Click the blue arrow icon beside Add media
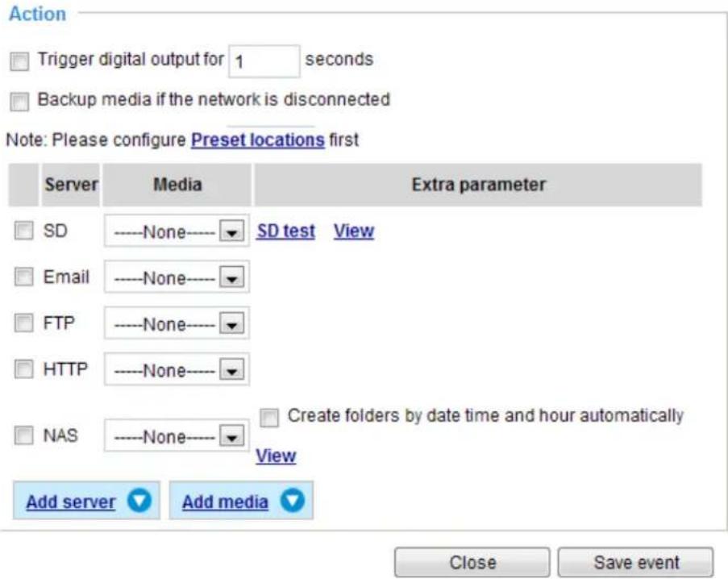This screenshot has width=728, height=579. [293, 501]
